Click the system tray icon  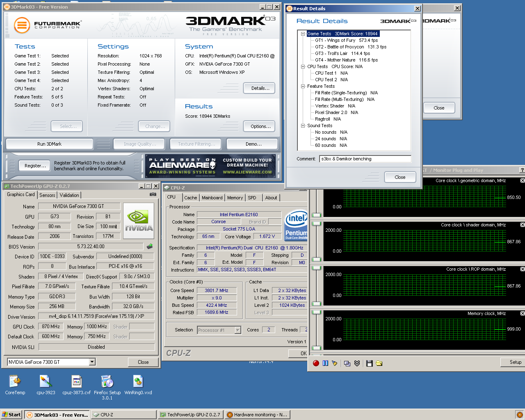point(519,415)
